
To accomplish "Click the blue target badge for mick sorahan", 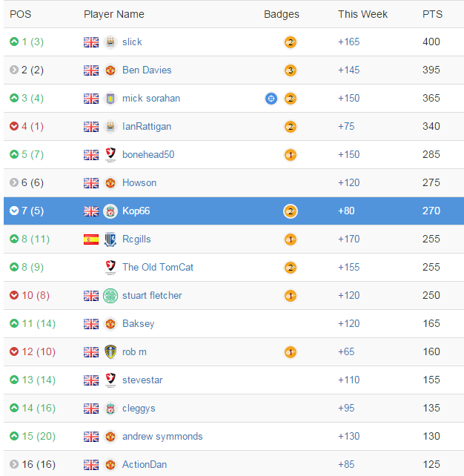I will 271,99.
